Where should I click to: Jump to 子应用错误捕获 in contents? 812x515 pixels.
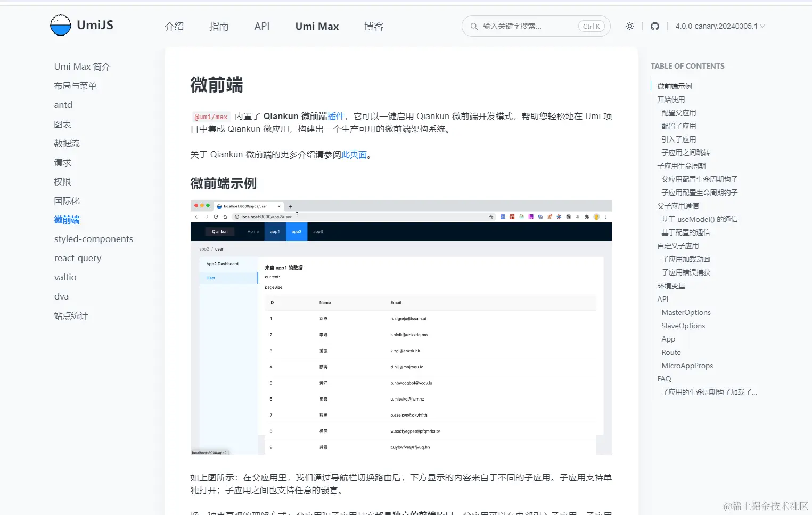685,272
